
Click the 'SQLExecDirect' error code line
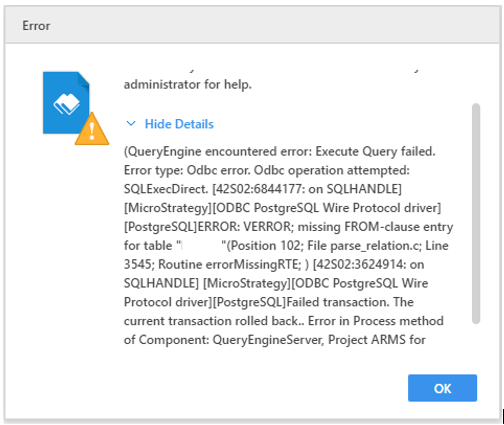click(x=263, y=189)
